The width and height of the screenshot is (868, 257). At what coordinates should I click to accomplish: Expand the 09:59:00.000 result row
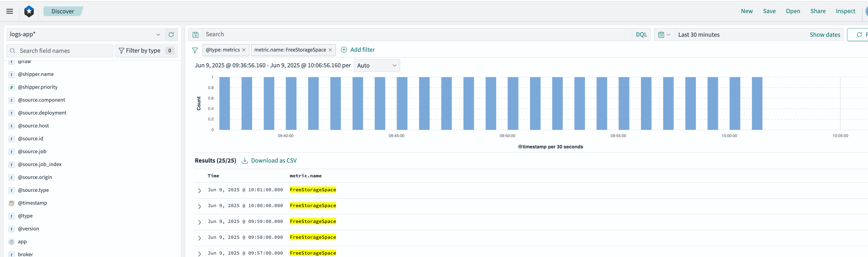(x=200, y=222)
